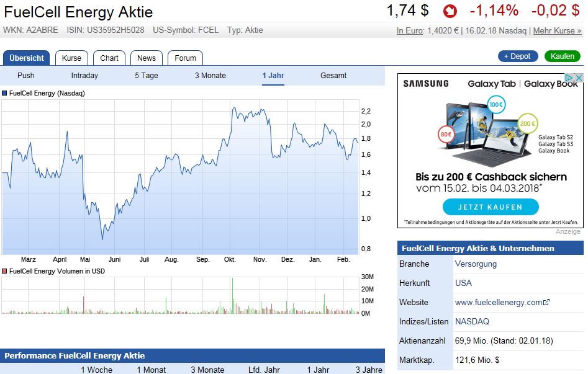The height and width of the screenshot is (374, 588).
Task: Expand Mehr Kurse » link
Action: point(558,30)
